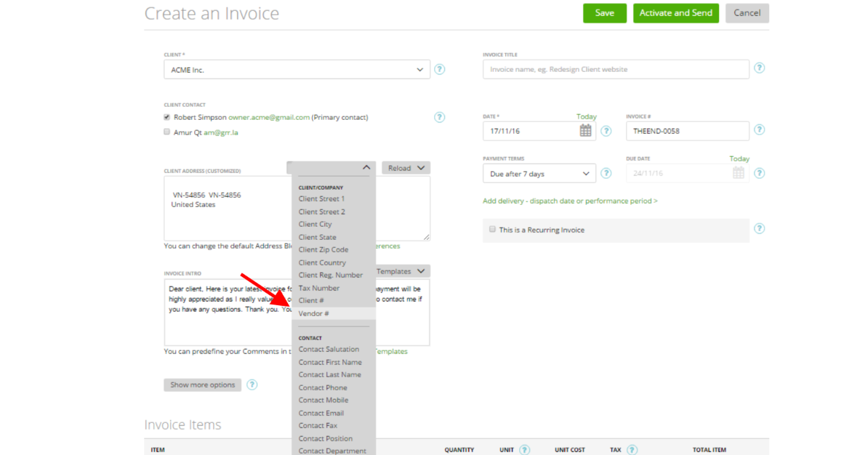The height and width of the screenshot is (455, 868).
Task: Open help icon beside Invoice Title field
Action: coord(760,68)
